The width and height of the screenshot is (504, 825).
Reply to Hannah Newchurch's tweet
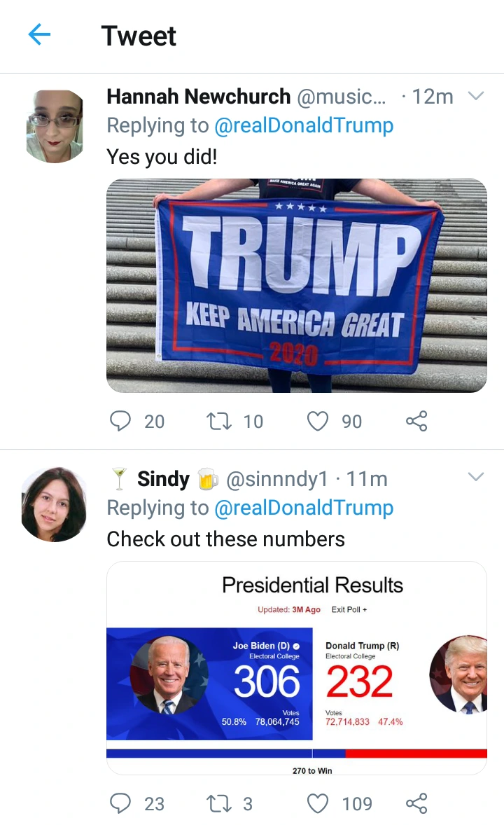tap(120, 421)
